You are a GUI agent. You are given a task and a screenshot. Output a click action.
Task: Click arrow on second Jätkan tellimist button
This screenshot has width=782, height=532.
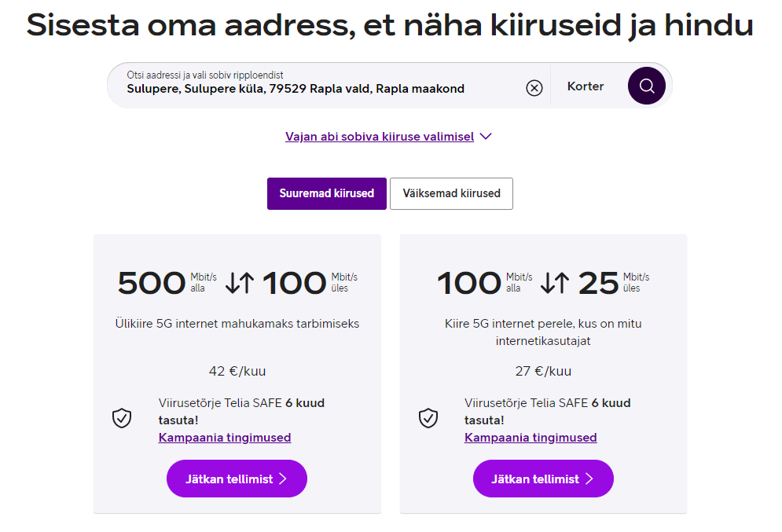[x=589, y=479]
